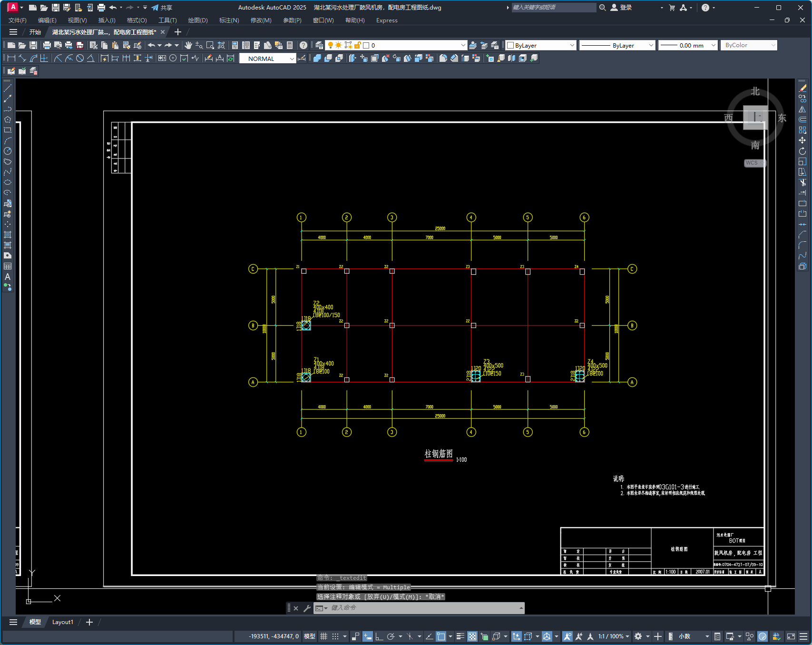Toggle lineweight display in status bar
Viewport: 812px width, 645px height.
point(460,636)
